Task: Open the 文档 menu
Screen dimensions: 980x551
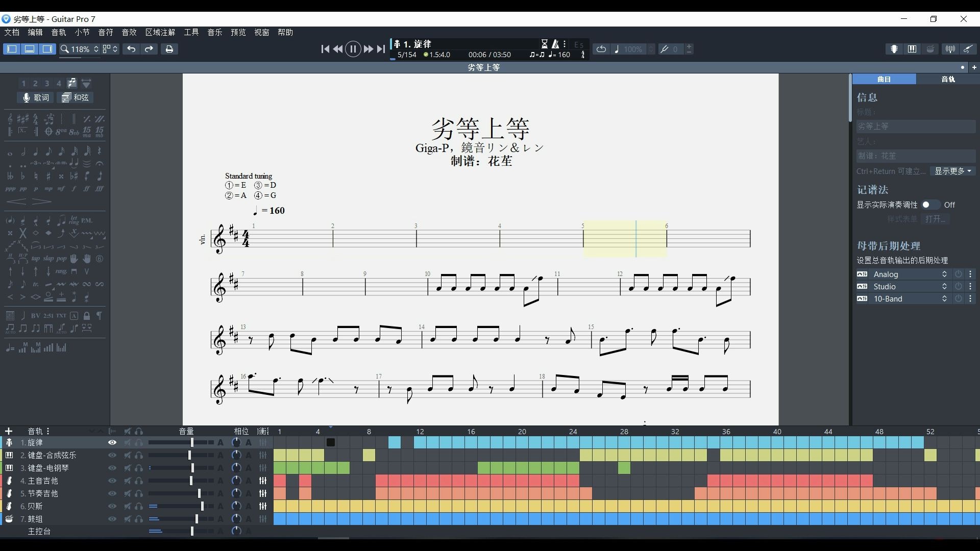Action: (12, 32)
